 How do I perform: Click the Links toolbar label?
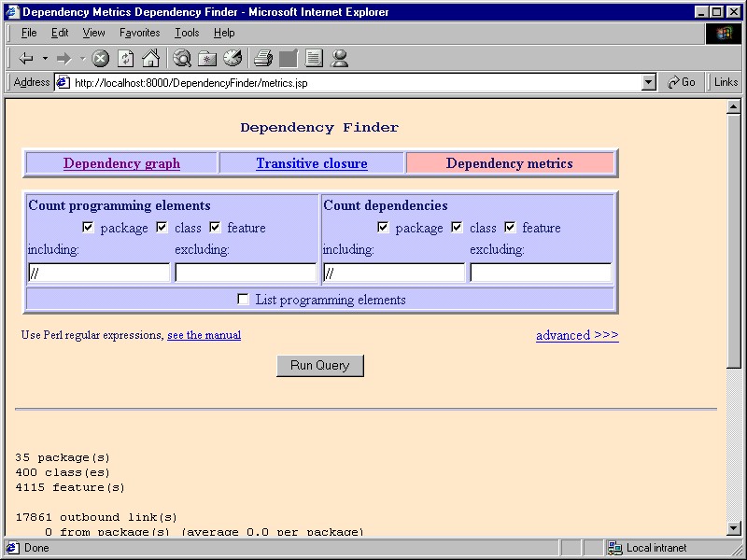point(726,82)
